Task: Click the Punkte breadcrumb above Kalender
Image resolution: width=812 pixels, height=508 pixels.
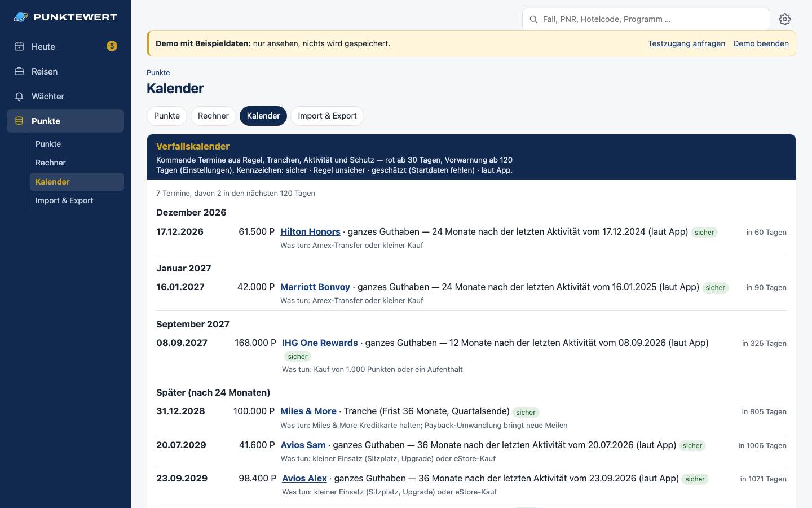Action: tap(158, 72)
